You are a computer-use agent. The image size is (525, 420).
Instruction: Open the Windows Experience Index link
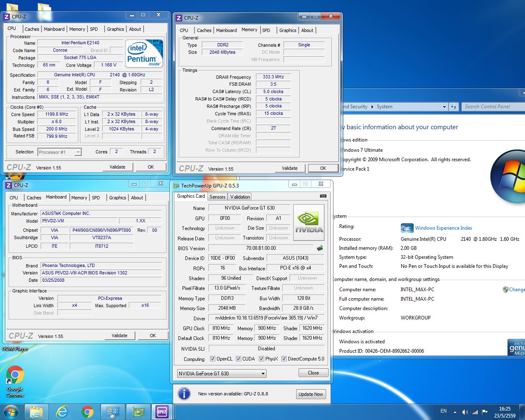[x=443, y=228]
